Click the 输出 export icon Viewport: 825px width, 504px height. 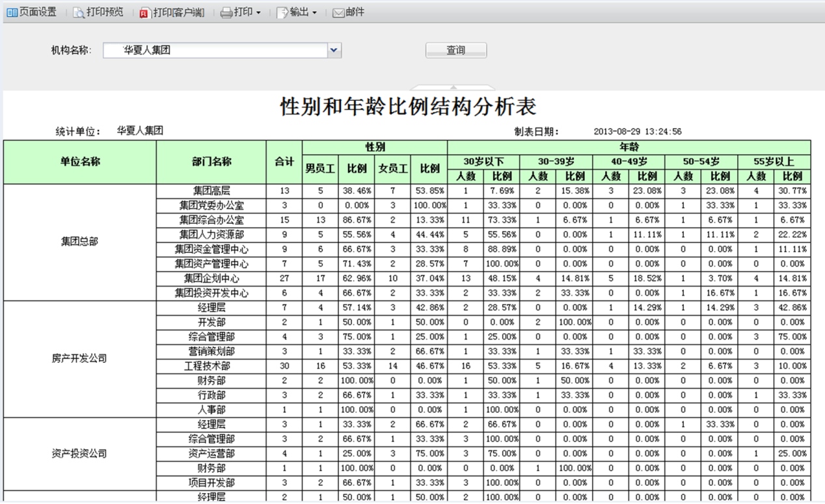click(x=282, y=13)
